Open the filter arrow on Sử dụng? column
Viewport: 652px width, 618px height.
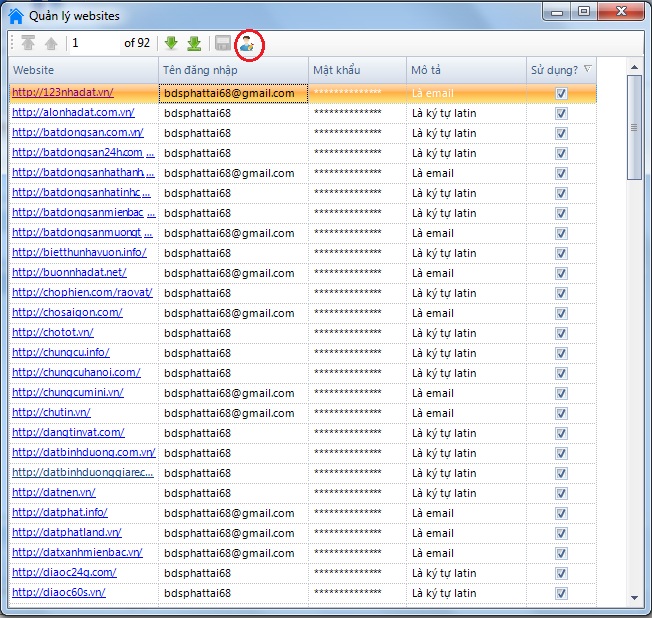click(587, 70)
